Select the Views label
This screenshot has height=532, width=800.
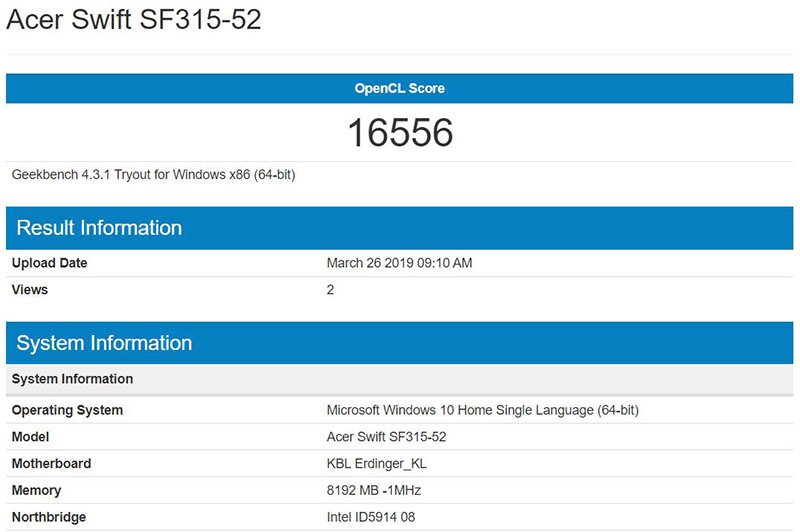(x=30, y=290)
